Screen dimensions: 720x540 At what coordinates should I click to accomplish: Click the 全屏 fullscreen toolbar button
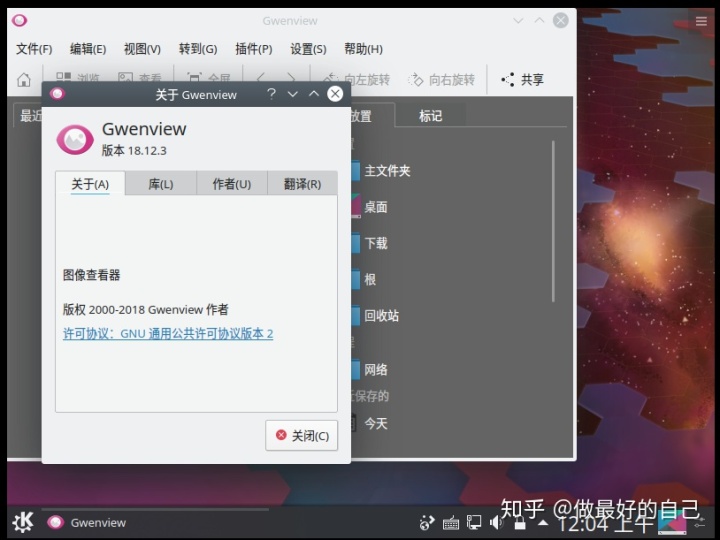[208, 77]
